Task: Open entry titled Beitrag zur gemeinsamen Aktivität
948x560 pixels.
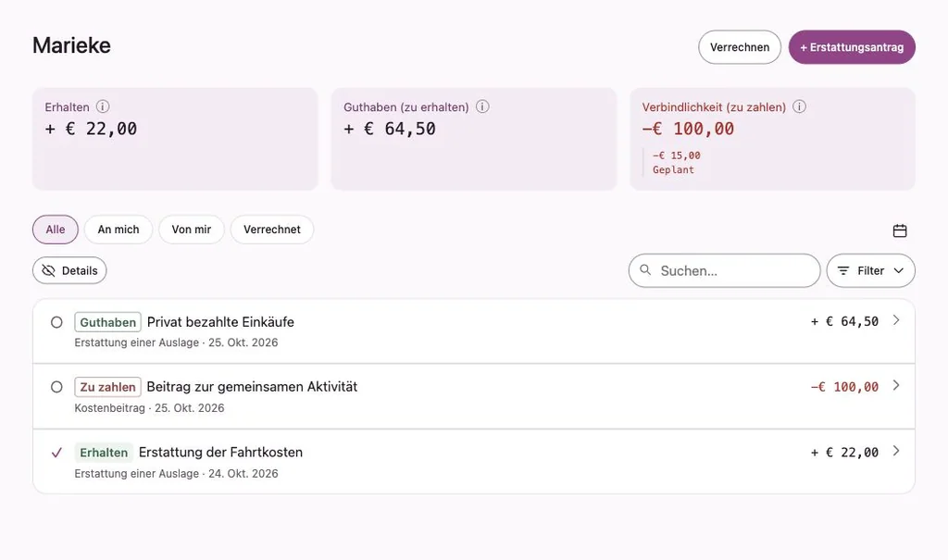Action: (252, 386)
